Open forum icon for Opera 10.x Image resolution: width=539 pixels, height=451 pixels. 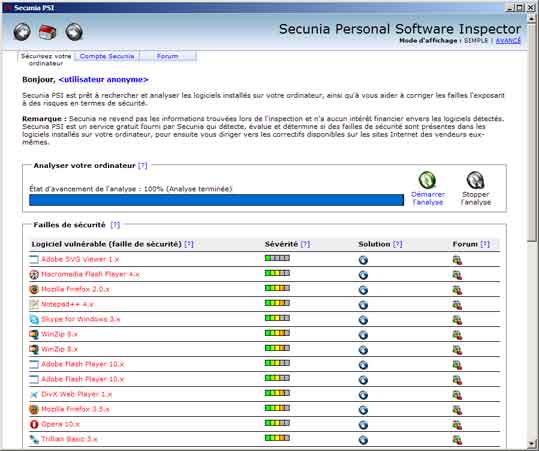point(457,425)
